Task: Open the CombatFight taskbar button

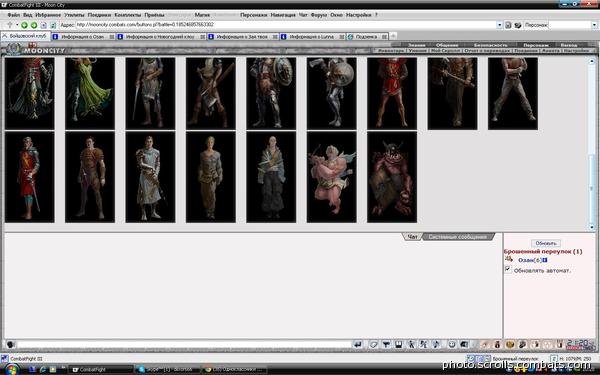Action: tap(101, 370)
